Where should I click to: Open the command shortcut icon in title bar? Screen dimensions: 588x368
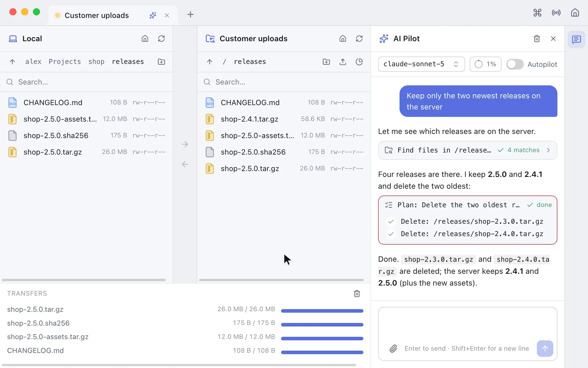[537, 13]
